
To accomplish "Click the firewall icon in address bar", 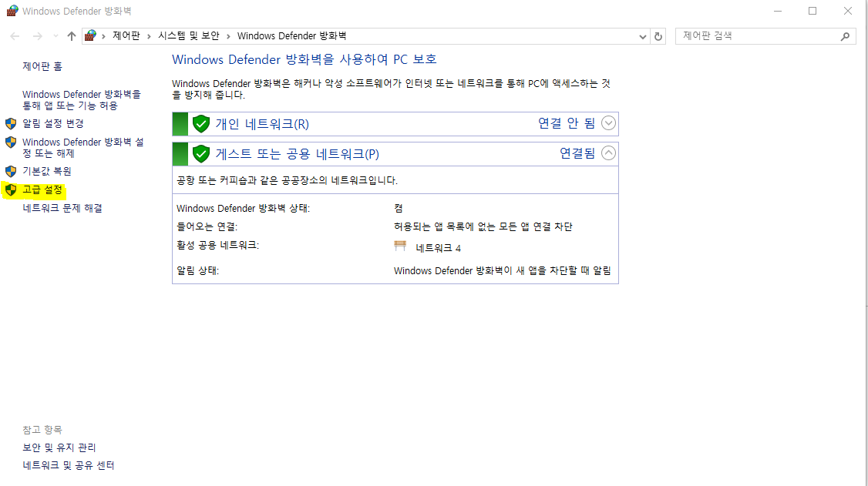I will click(90, 36).
